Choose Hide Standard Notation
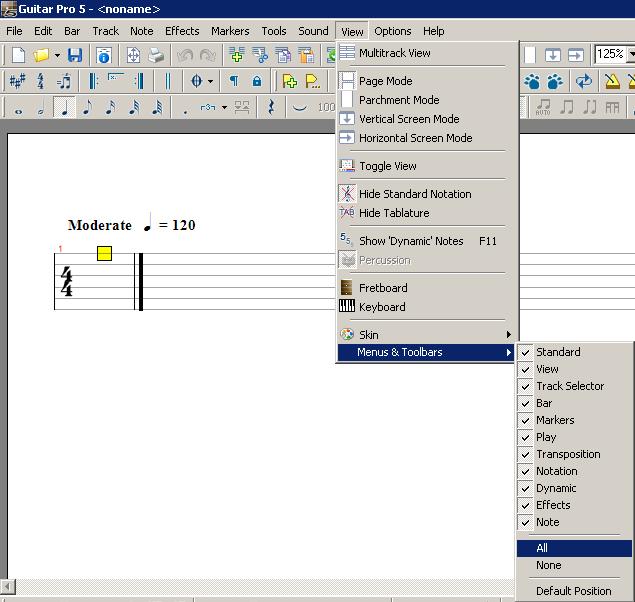Screen dimensions: 635x602 tap(426, 194)
